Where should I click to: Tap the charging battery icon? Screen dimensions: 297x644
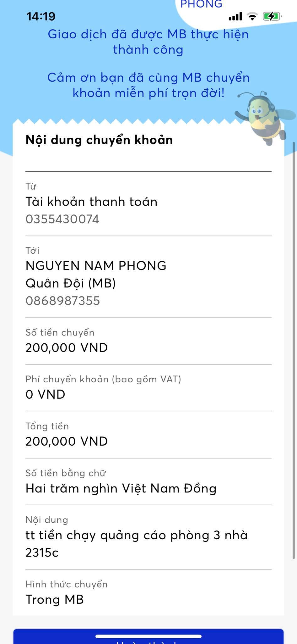pos(272,16)
